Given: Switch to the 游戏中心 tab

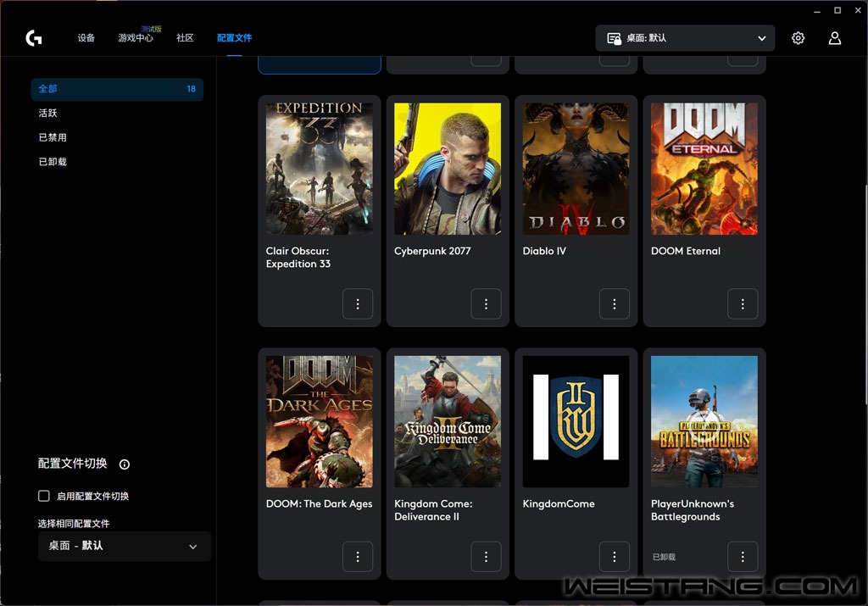Looking at the screenshot, I should (x=136, y=37).
